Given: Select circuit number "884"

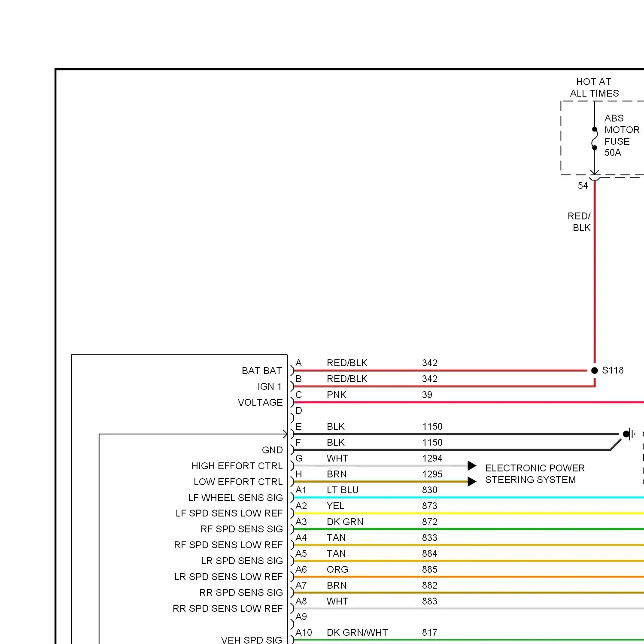Looking at the screenshot, I should 430,554.
